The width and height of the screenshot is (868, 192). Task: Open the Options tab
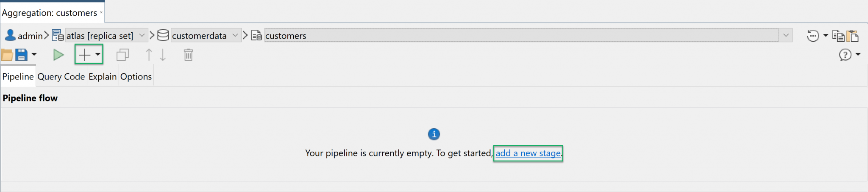pyautogui.click(x=136, y=76)
